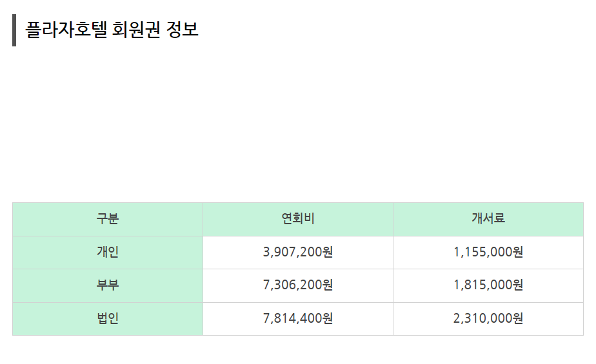This screenshot has height=364, width=596.
Task: Click the 1,815,000원 transfer fee cell
Action: click(x=488, y=285)
